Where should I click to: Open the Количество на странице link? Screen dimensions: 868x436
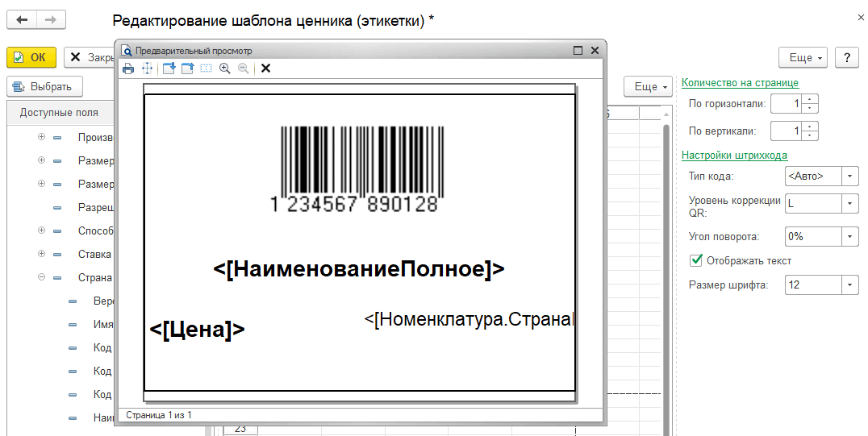(740, 82)
